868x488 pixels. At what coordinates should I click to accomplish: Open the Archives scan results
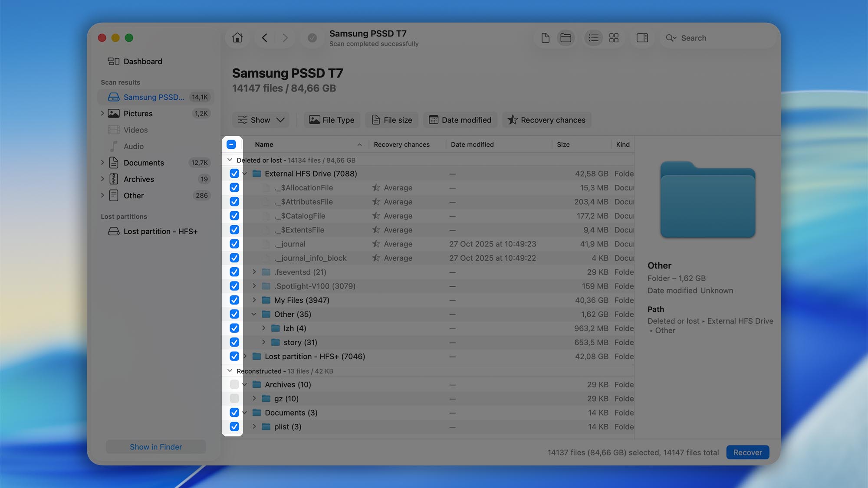[x=138, y=179]
